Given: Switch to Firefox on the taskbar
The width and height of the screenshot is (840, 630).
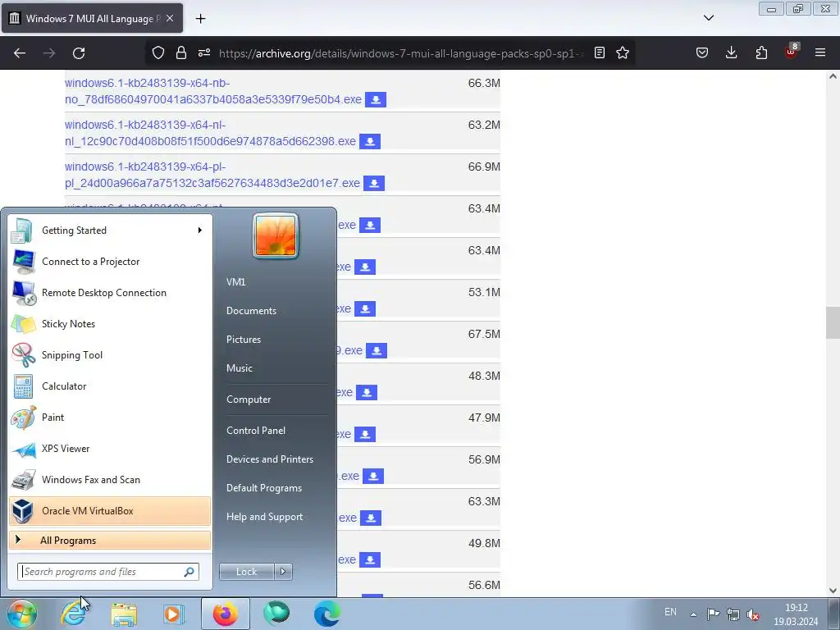Looking at the screenshot, I should point(225,614).
